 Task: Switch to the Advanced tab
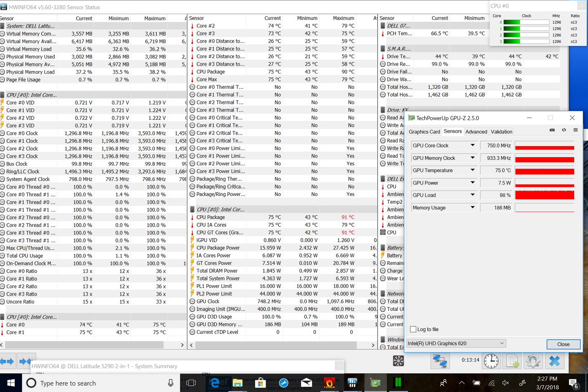[476, 132]
